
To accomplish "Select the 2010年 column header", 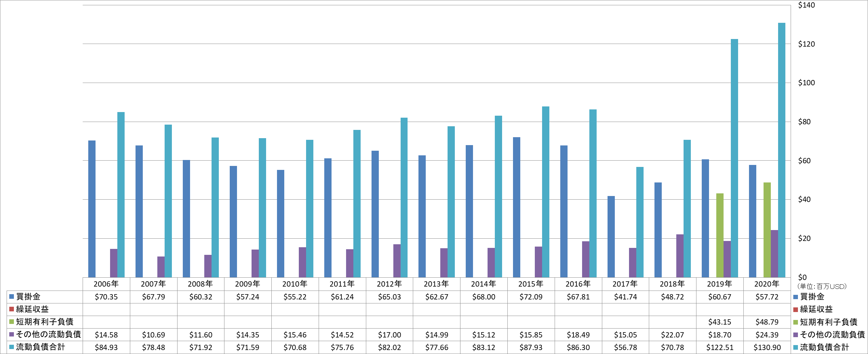I will 295,284.
